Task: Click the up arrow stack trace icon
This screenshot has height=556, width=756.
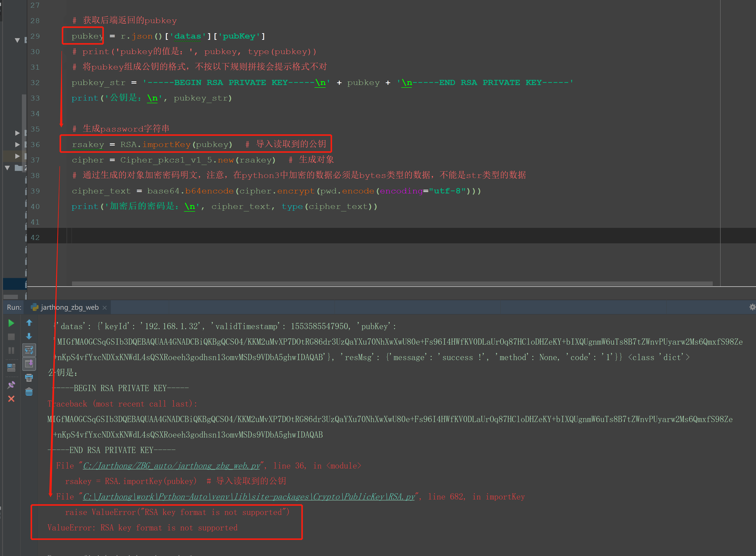Action: (x=29, y=323)
